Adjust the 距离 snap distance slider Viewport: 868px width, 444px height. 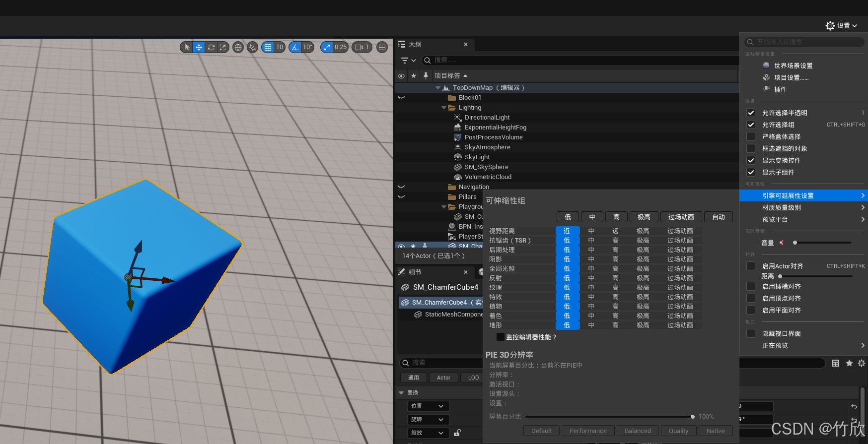815,276
